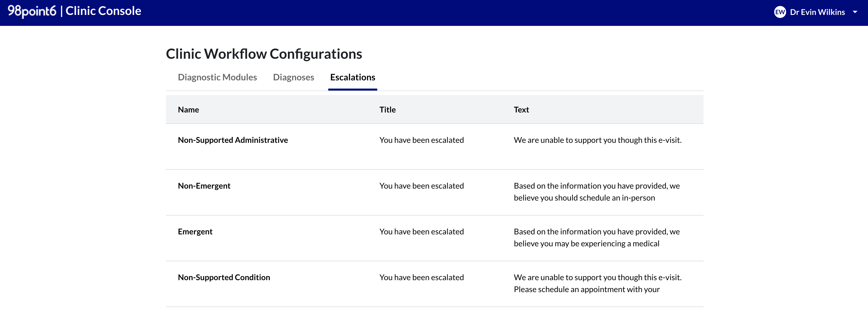Open the Emergent escalation name

[195, 231]
